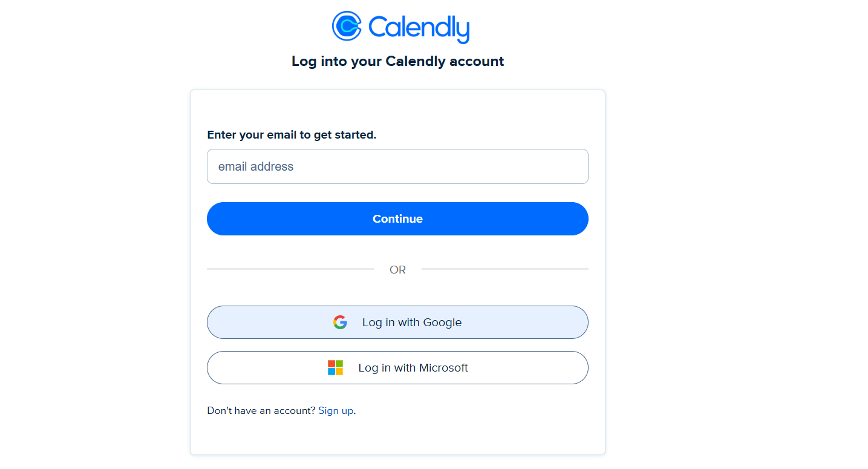
Task: Click the "Don't have an account?" text
Action: pos(261,410)
